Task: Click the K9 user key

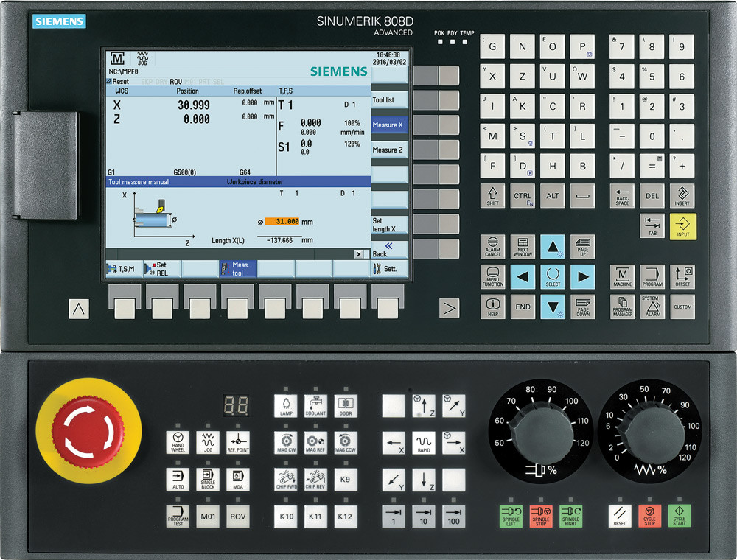Action: (346, 479)
